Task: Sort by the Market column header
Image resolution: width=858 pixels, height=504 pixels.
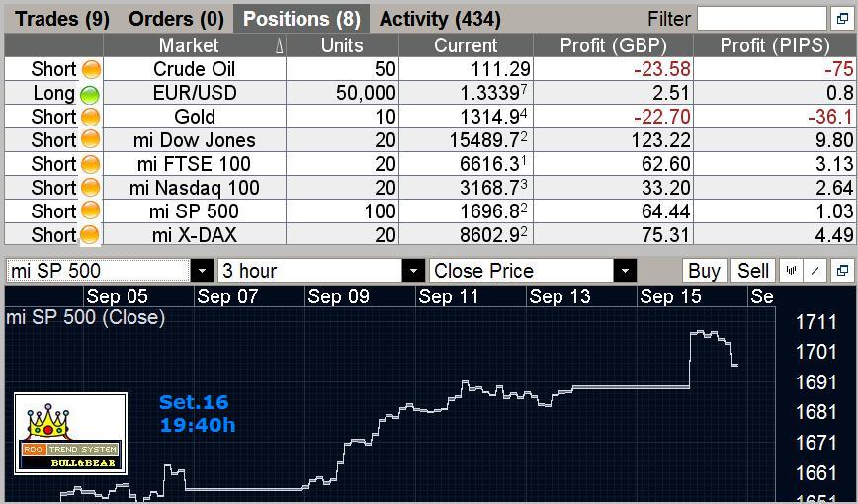Action: point(195,45)
